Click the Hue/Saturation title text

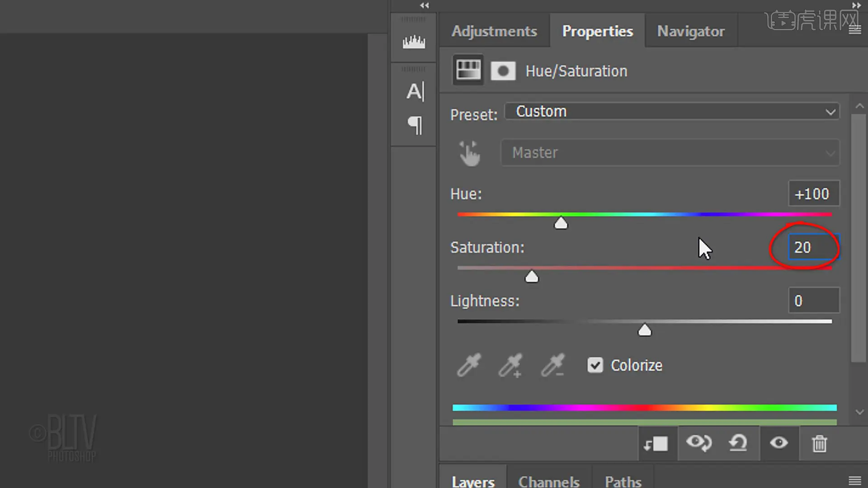(x=576, y=71)
